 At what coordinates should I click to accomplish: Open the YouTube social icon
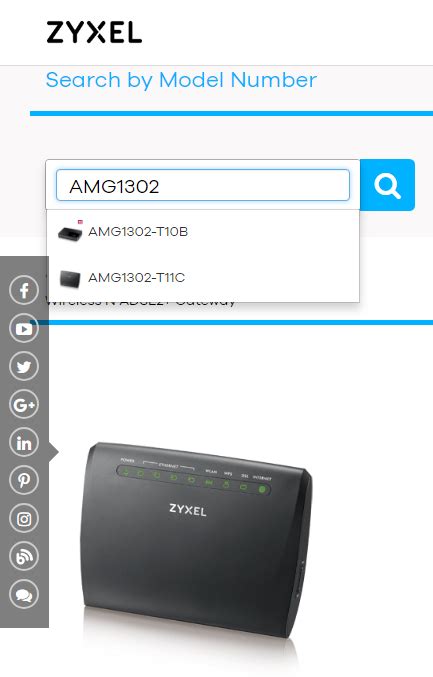click(24, 329)
